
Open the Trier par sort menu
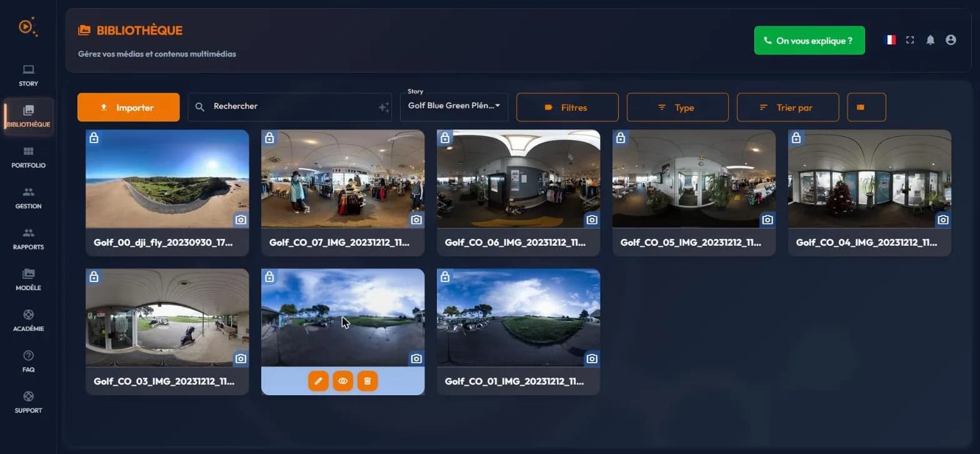pyautogui.click(x=787, y=108)
